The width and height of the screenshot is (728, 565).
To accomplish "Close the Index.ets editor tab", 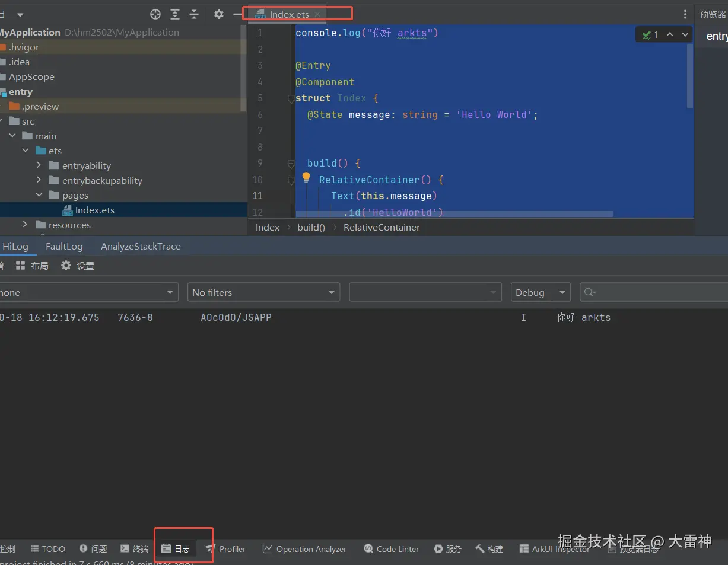I will (317, 14).
